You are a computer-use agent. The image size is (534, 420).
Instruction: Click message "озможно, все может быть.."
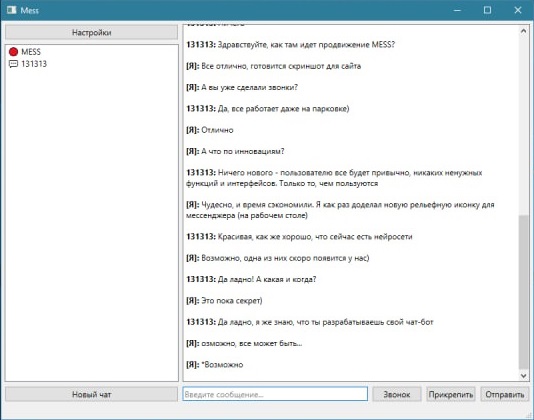click(x=244, y=343)
